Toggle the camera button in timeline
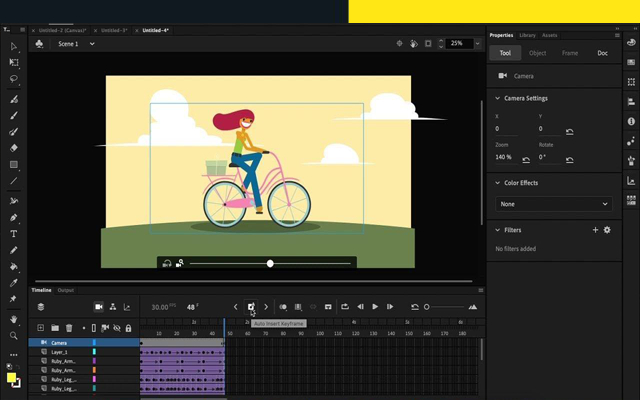The image size is (640, 400). [99, 307]
